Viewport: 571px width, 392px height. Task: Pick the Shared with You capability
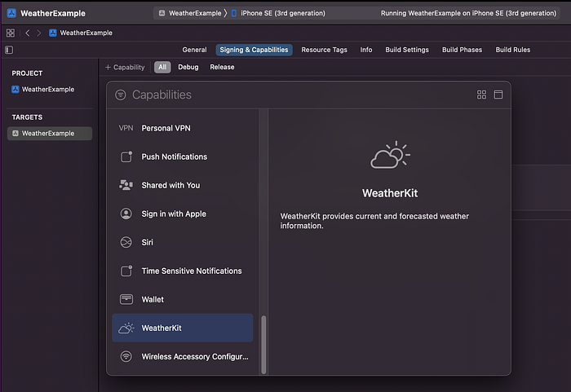point(182,185)
